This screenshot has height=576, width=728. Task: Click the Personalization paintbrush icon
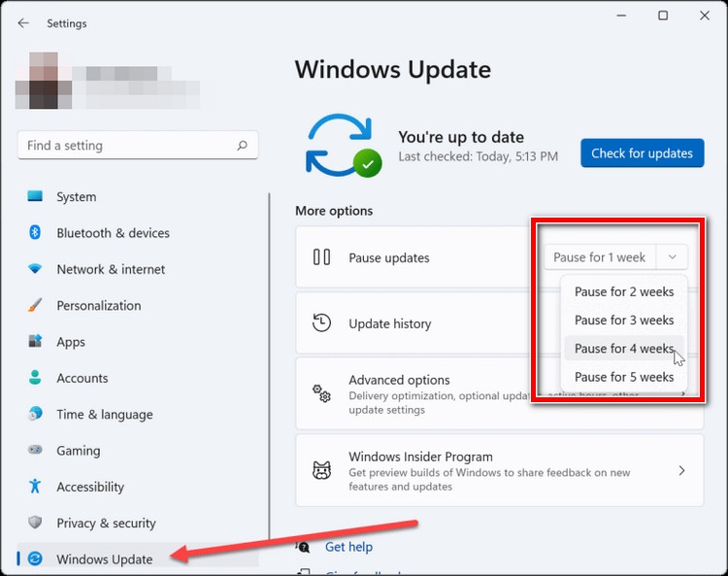pyautogui.click(x=35, y=305)
